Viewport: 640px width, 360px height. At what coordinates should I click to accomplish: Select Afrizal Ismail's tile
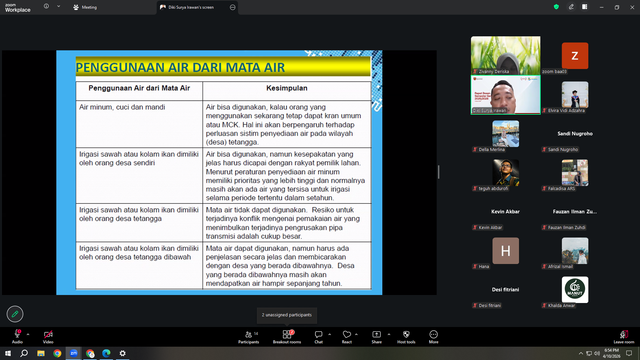(x=575, y=251)
